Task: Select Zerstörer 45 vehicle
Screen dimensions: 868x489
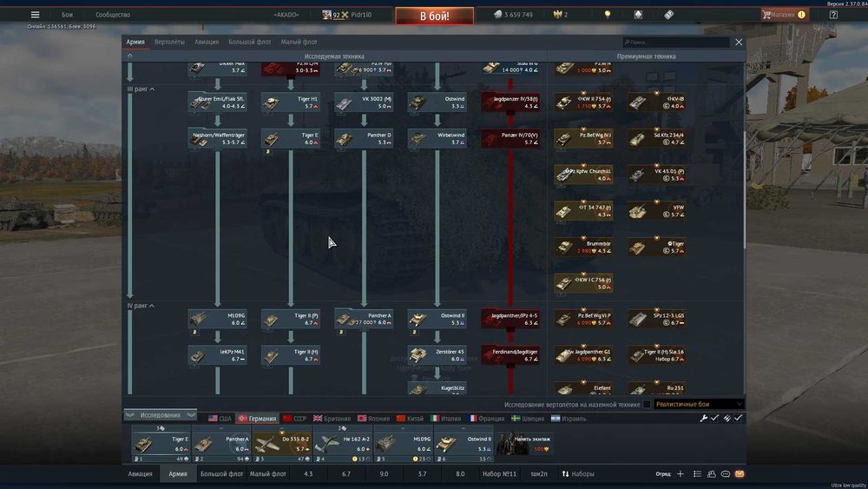Action: (x=437, y=355)
